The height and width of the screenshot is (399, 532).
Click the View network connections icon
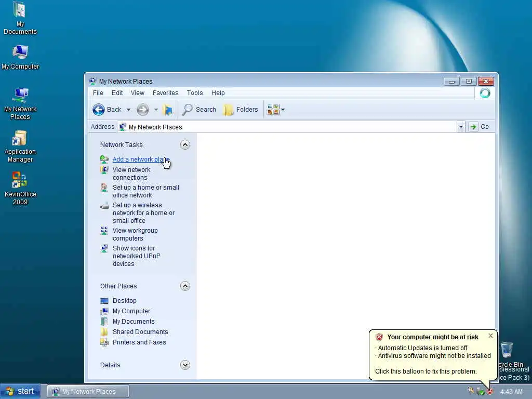tap(104, 170)
